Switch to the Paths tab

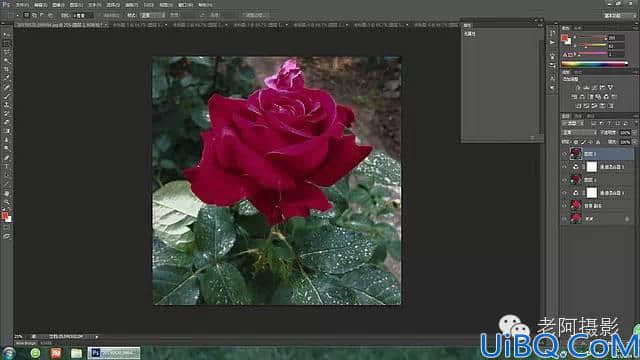point(590,116)
